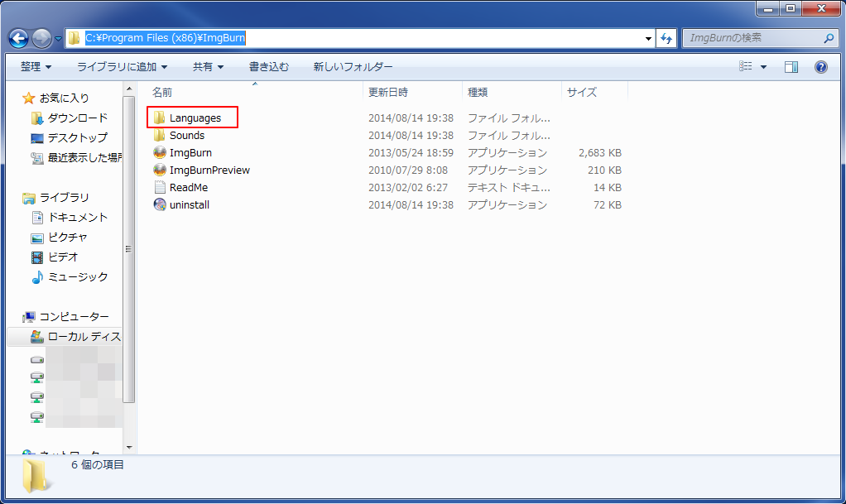The height and width of the screenshot is (504, 846).
Task: Open the 共有 menu
Action: point(209,66)
